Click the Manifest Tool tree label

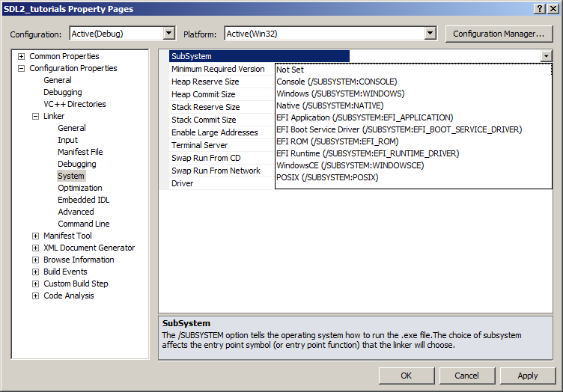click(x=67, y=236)
